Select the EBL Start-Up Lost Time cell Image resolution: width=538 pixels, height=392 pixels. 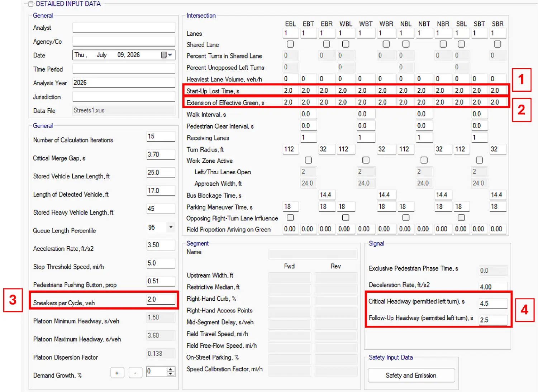pos(291,91)
